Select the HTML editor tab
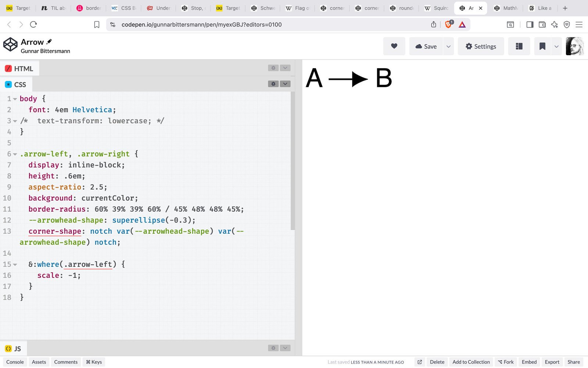Screen dimensions: 588x368 (19, 68)
